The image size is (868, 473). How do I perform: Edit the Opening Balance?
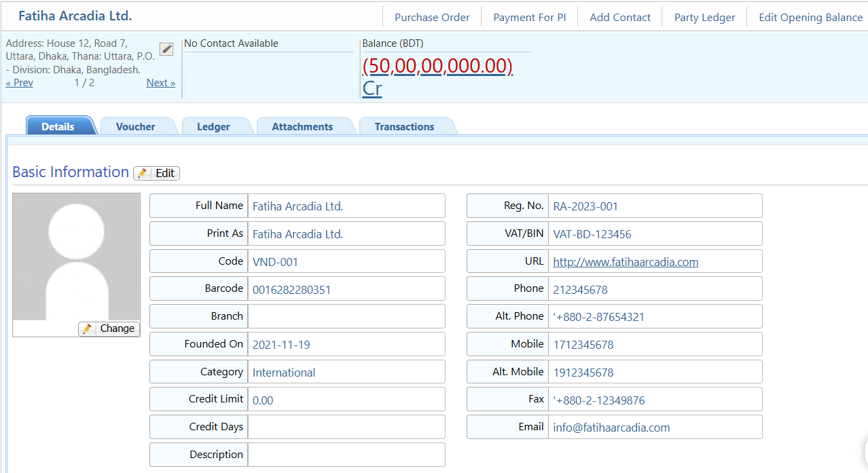click(810, 16)
